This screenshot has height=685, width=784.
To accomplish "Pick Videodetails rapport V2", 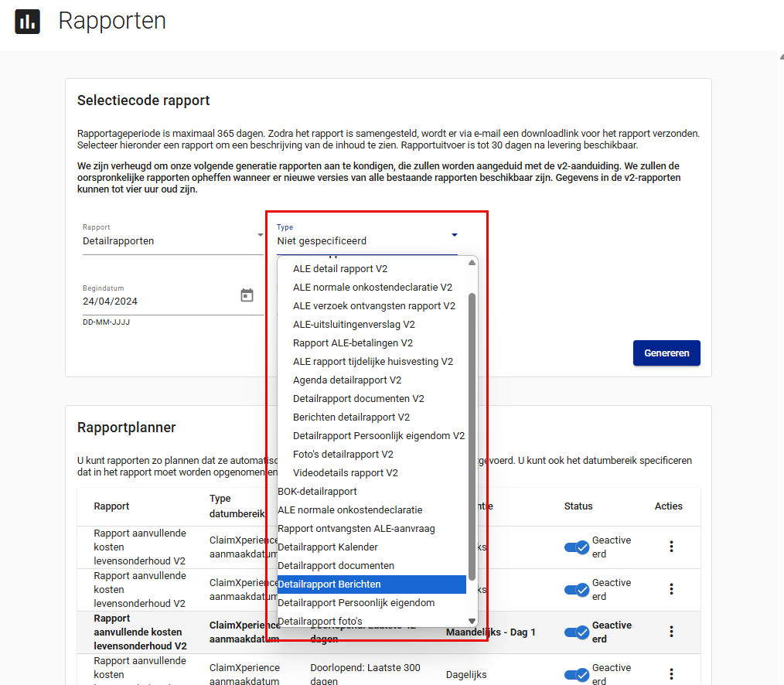I will (372, 472).
